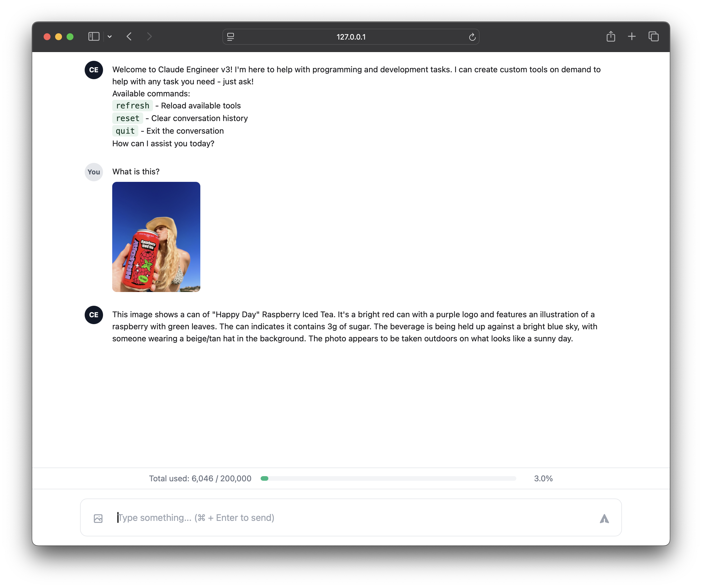Click the image attachment icon

point(99,517)
